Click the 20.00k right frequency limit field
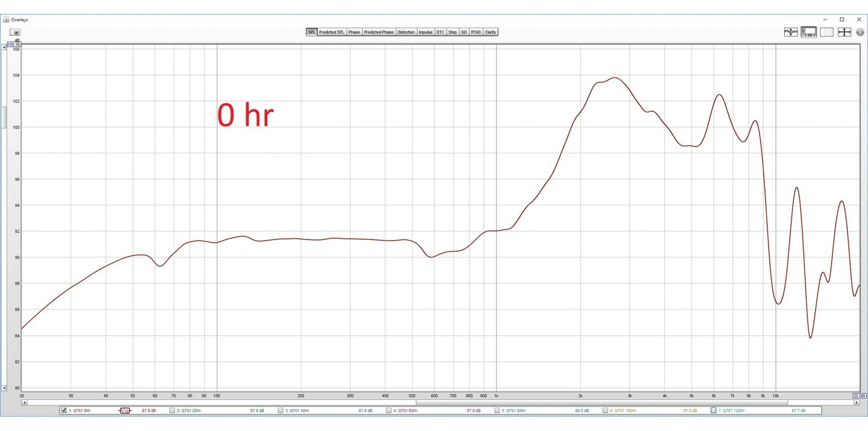The width and height of the screenshot is (868, 431). [x=859, y=396]
